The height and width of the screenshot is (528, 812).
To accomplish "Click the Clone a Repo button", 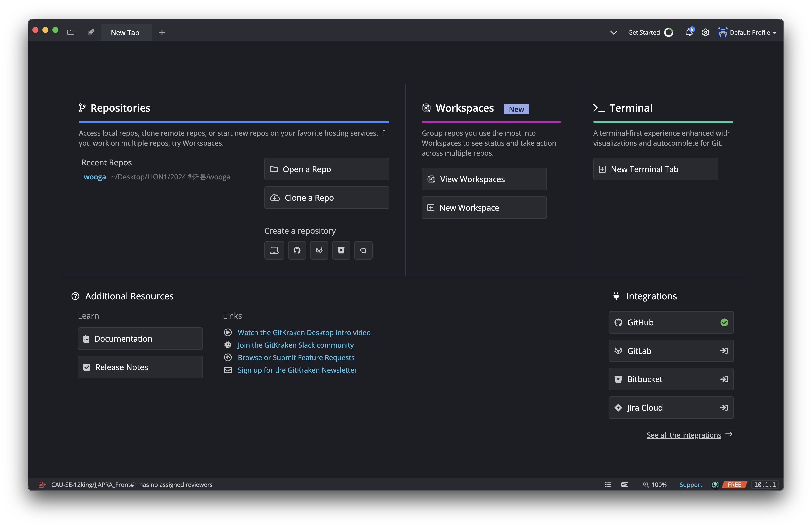I will (326, 198).
